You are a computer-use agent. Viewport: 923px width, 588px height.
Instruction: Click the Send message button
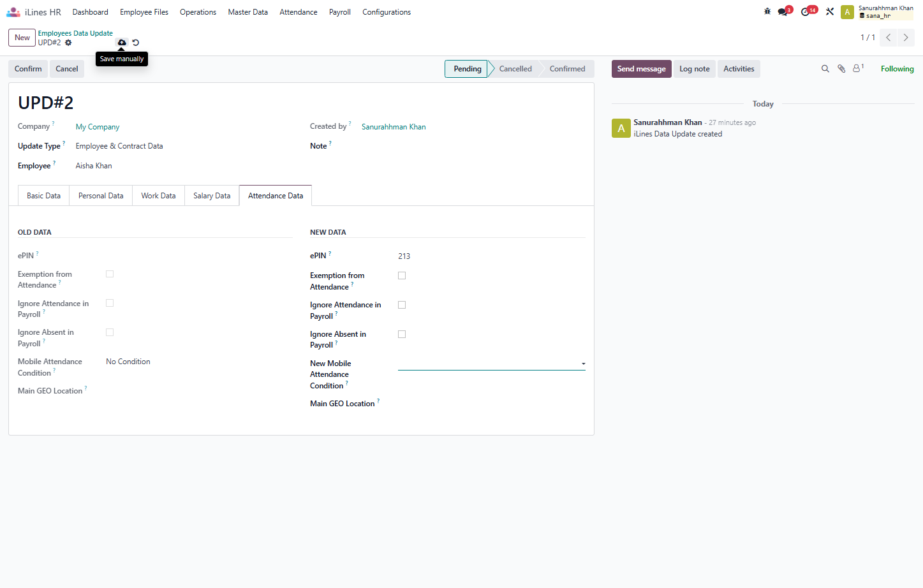coord(641,69)
